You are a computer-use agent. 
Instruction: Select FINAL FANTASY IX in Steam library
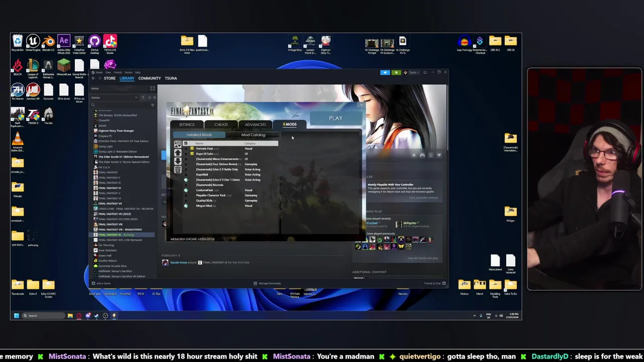(124, 235)
